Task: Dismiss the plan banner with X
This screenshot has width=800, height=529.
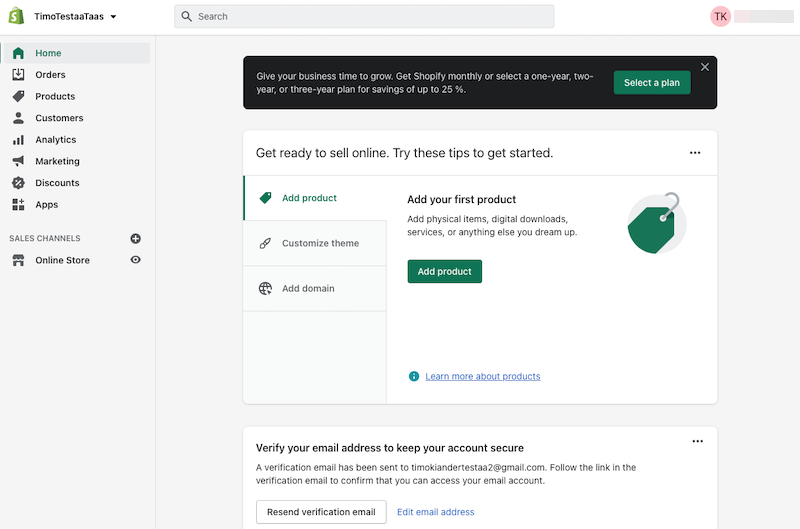Action: [x=705, y=67]
